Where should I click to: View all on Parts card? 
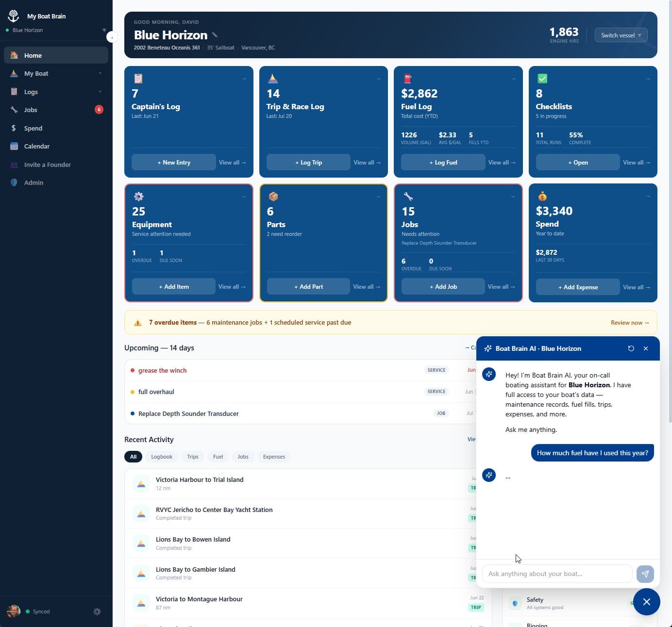367,287
